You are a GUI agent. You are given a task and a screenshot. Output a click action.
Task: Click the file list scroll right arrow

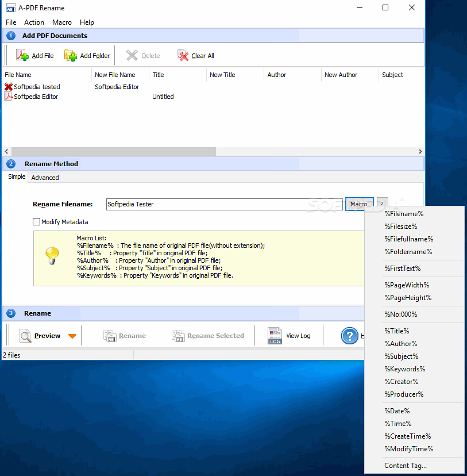pos(420,151)
